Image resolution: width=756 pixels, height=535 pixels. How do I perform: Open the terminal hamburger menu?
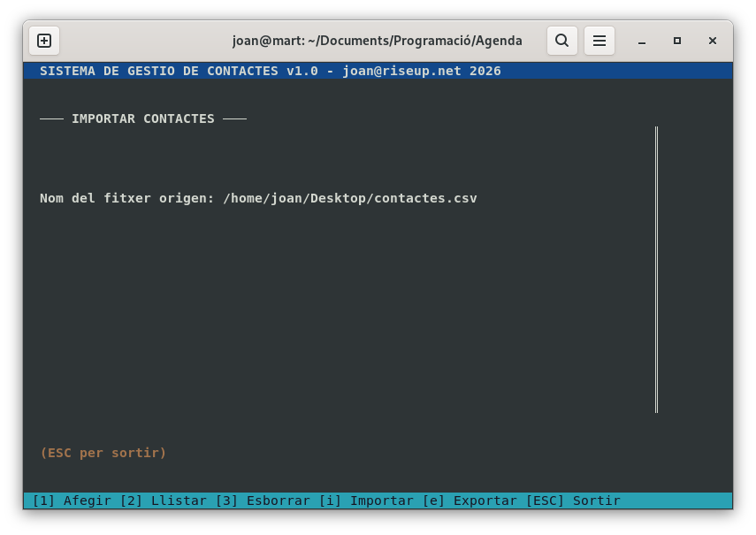coord(599,41)
